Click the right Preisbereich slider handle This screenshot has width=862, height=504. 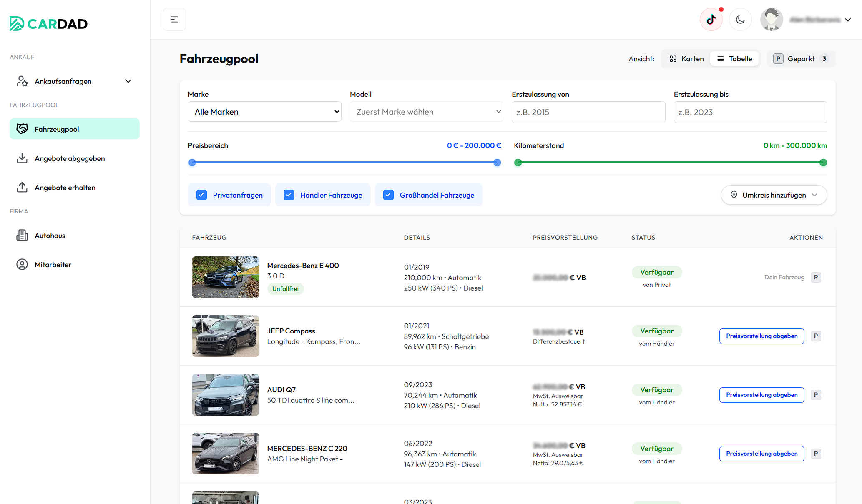[x=497, y=163]
